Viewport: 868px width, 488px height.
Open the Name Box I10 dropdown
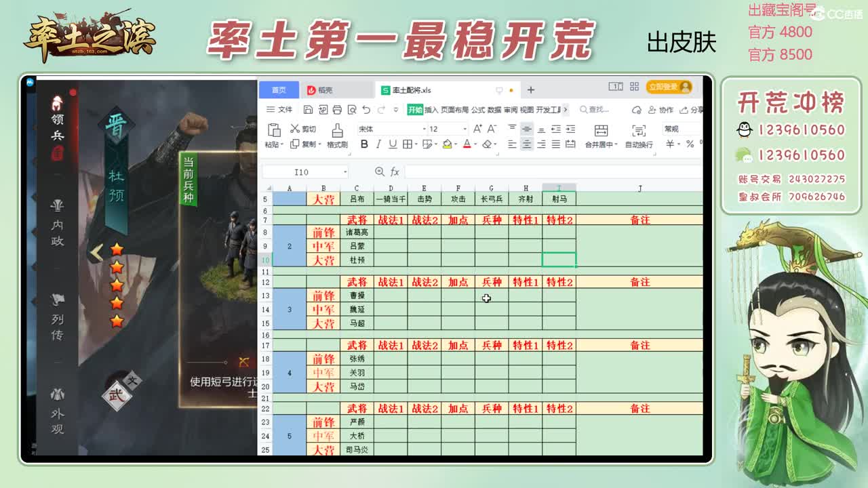pyautogui.click(x=345, y=172)
